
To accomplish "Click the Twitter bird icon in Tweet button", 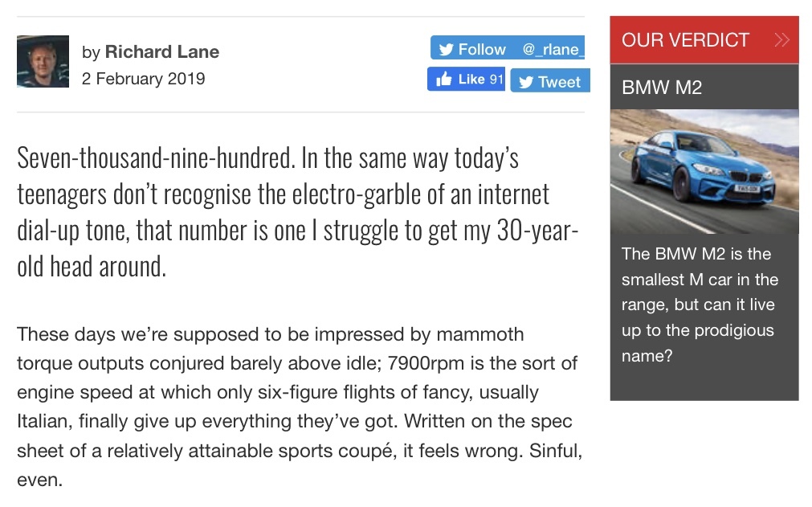I will pos(525,82).
